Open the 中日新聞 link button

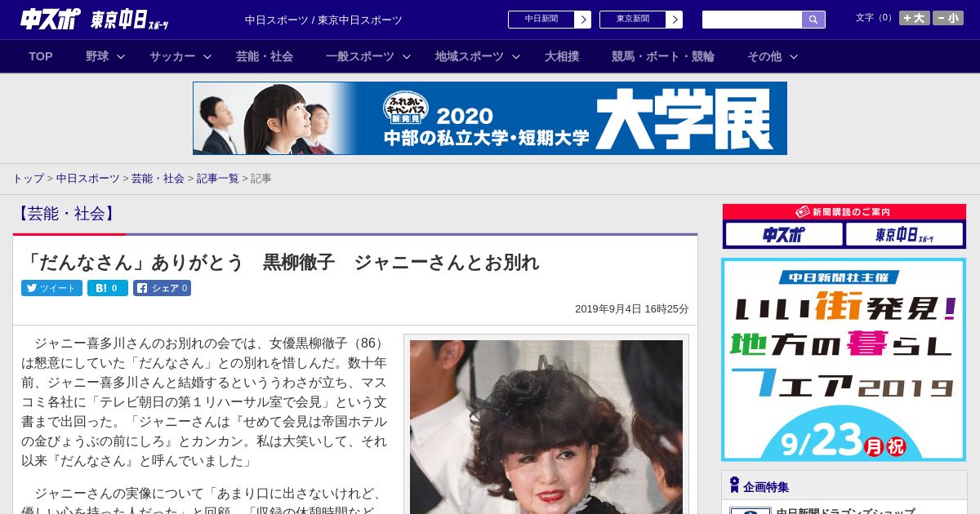point(550,20)
